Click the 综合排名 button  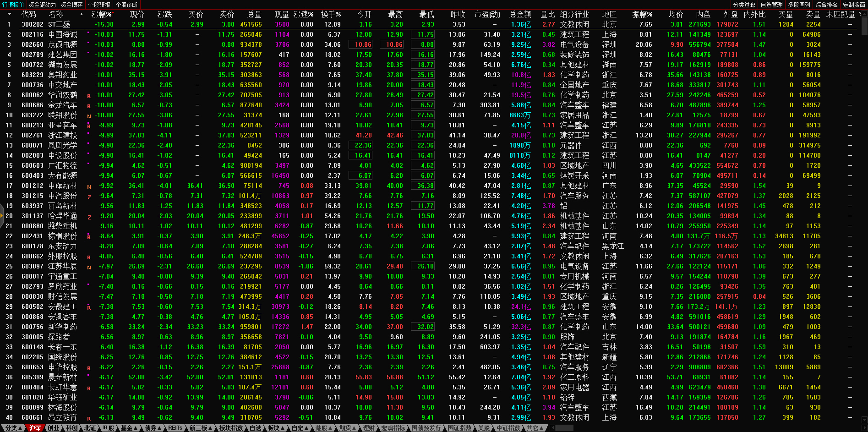tap(826, 5)
